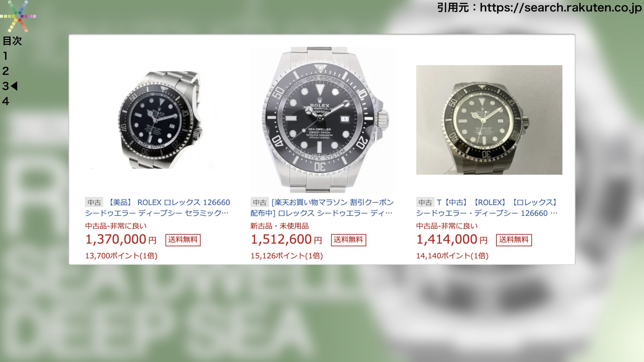
Task: Click the 1,512,600円 price
Action: (x=286, y=239)
